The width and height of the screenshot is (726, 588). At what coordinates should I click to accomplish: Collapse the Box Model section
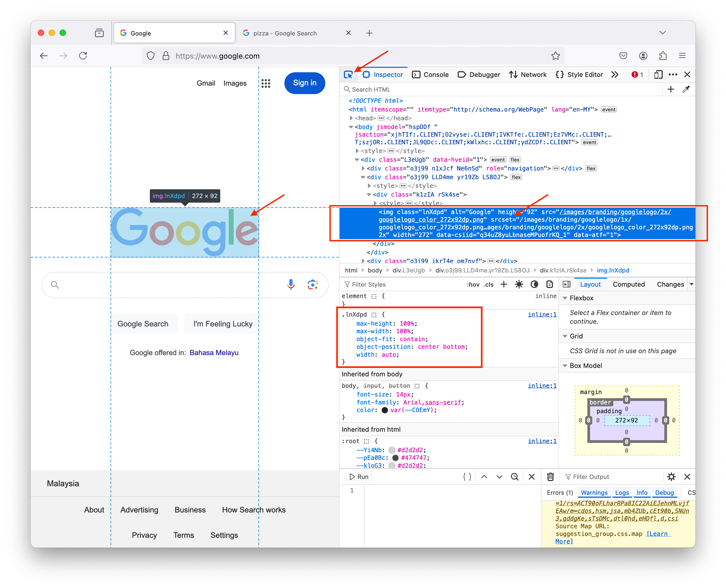pyautogui.click(x=565, y=365)
